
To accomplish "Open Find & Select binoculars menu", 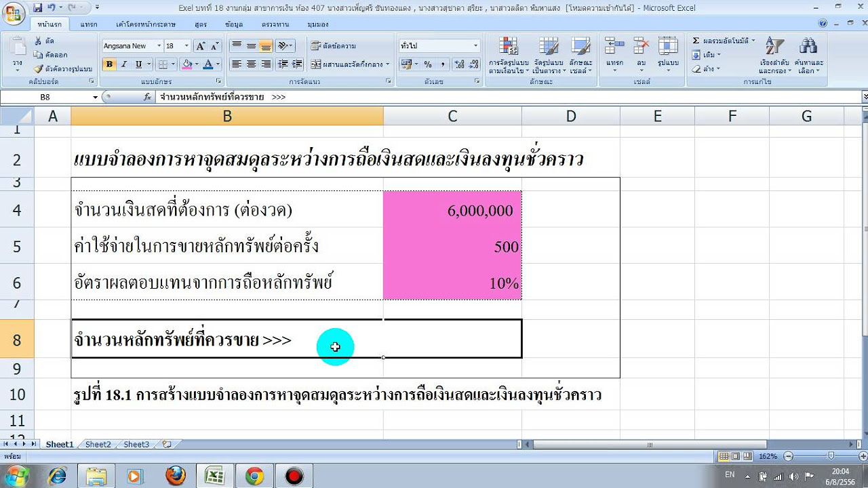I will 808,56.
